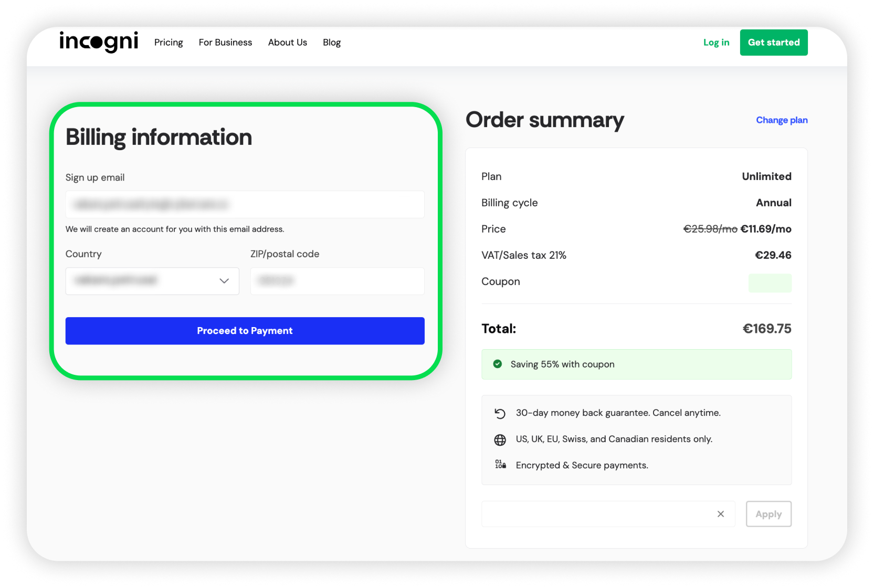Click the struck-through price €25.98/mo
874x588 pixels.
710,229
